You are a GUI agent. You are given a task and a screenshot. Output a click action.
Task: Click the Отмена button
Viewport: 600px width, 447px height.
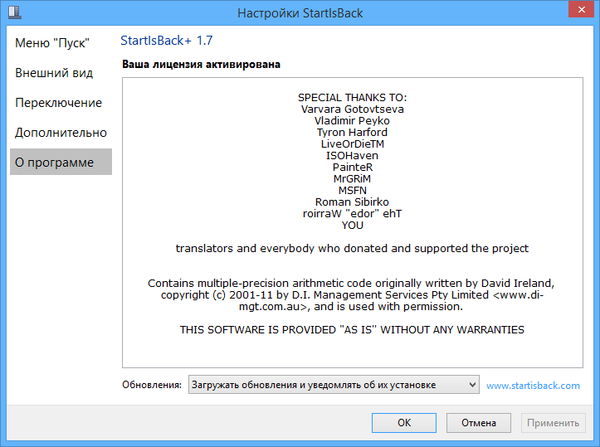[479, 423]
